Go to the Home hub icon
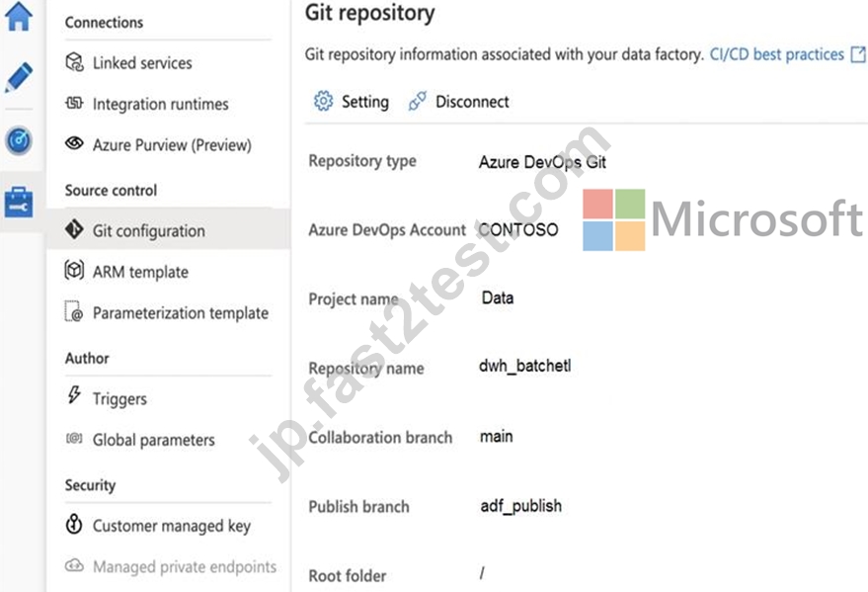 click(x=19, y=16)
